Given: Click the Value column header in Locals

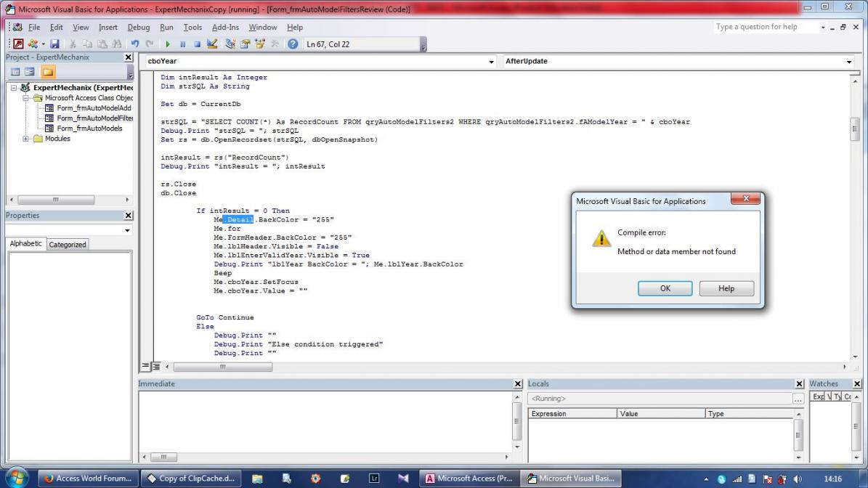Looking at the screenshot, I should pos(661,413).
